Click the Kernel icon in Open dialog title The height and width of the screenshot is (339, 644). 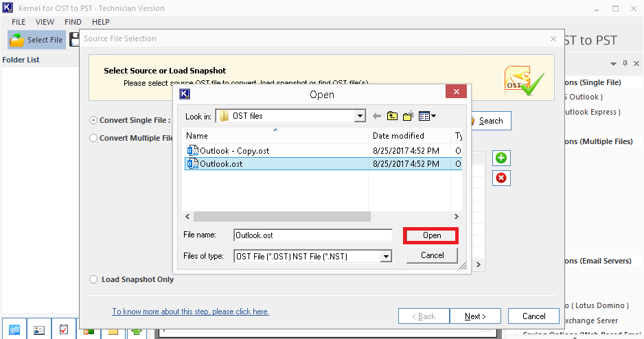pyautogui.click(x=185, y=94)
